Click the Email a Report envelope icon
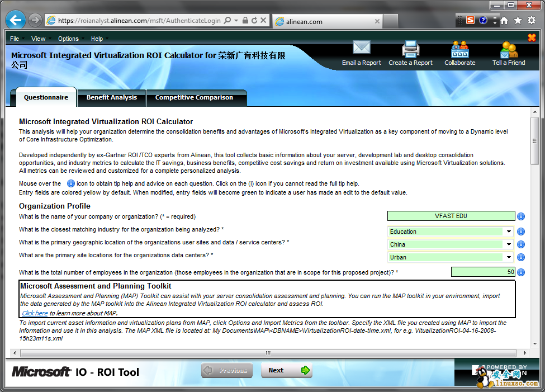The height and width of the screenshot is (392, 545). click(362, 49)
